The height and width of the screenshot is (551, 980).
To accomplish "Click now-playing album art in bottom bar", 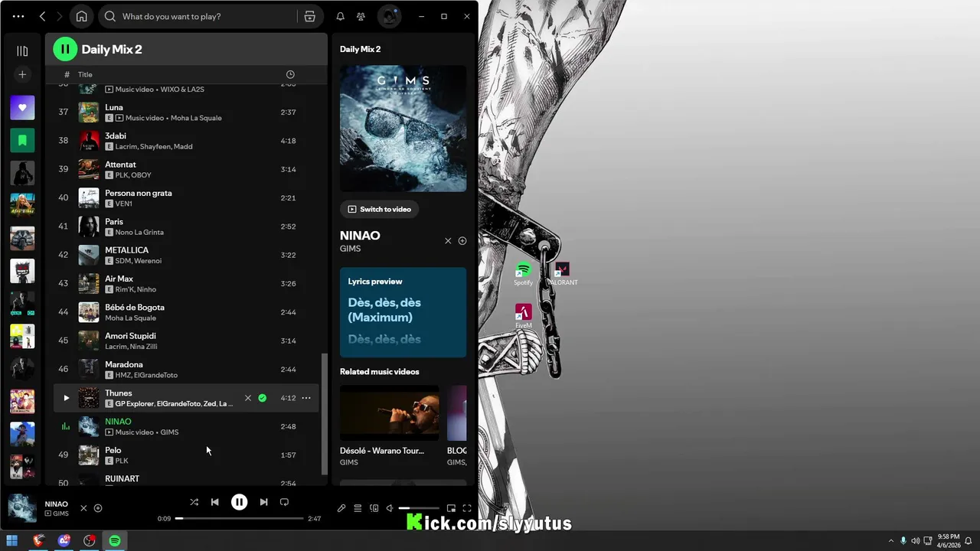I will [x=22, y=508].
